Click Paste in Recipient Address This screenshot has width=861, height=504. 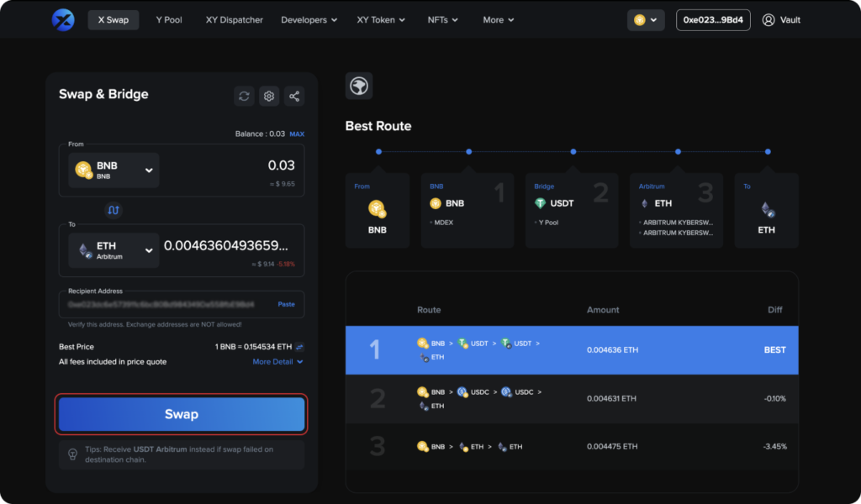286,304
